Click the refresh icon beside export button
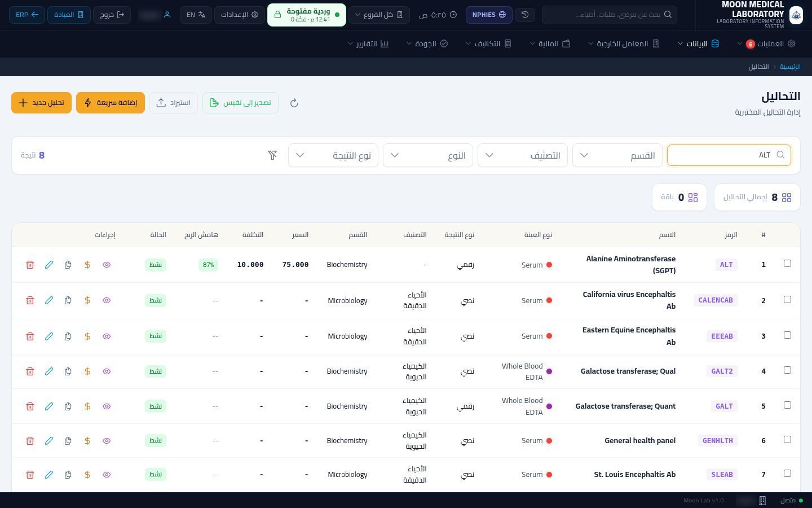812x508 pixels. point(294,103)
